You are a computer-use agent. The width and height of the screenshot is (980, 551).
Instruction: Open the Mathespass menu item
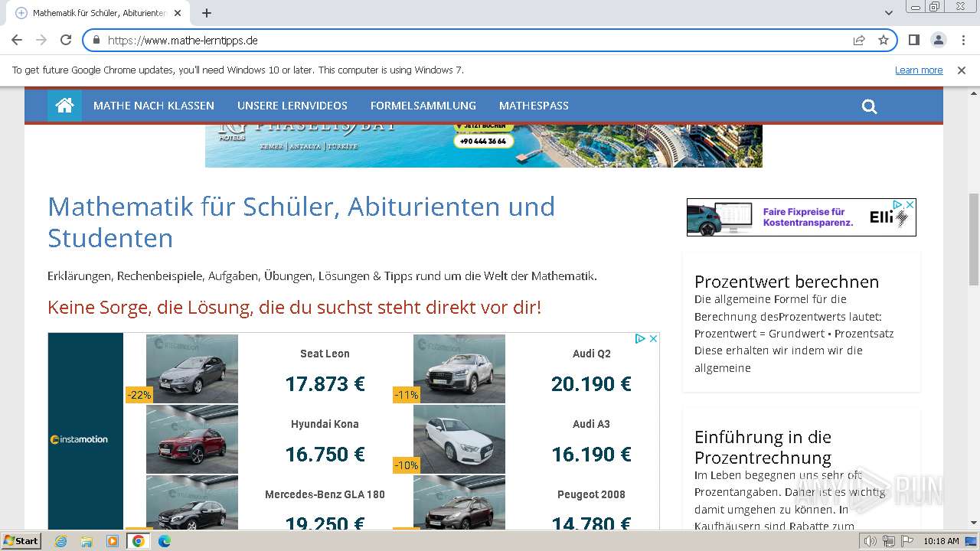click(x=534, y=106)
